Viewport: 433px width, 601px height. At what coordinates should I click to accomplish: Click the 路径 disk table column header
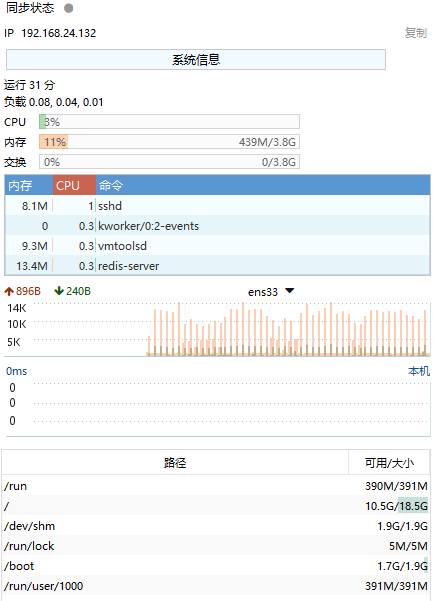[x=175, y=463]
